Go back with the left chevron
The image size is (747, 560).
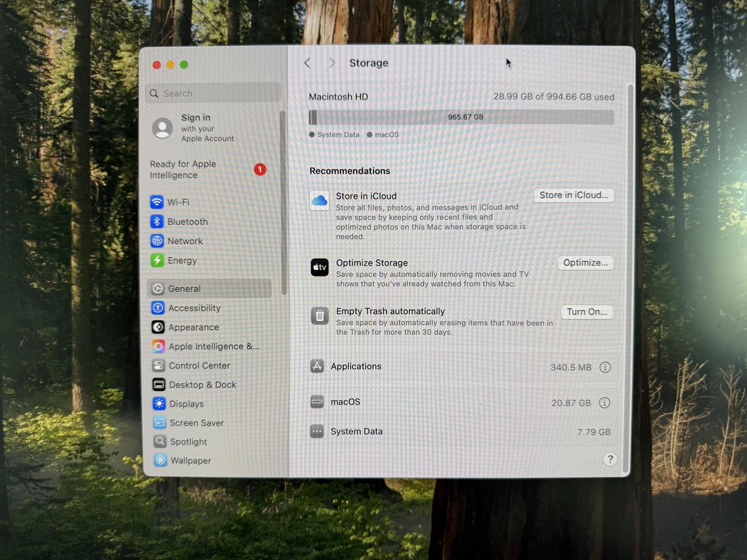click(x=307, y=63)
